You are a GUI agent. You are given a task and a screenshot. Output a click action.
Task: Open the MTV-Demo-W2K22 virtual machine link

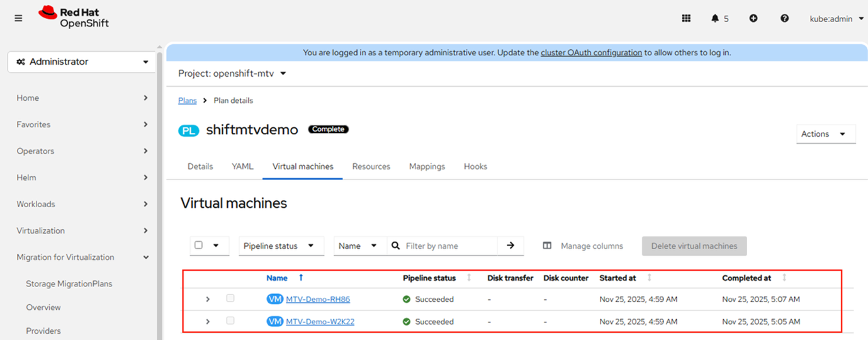tap(320, 322)
